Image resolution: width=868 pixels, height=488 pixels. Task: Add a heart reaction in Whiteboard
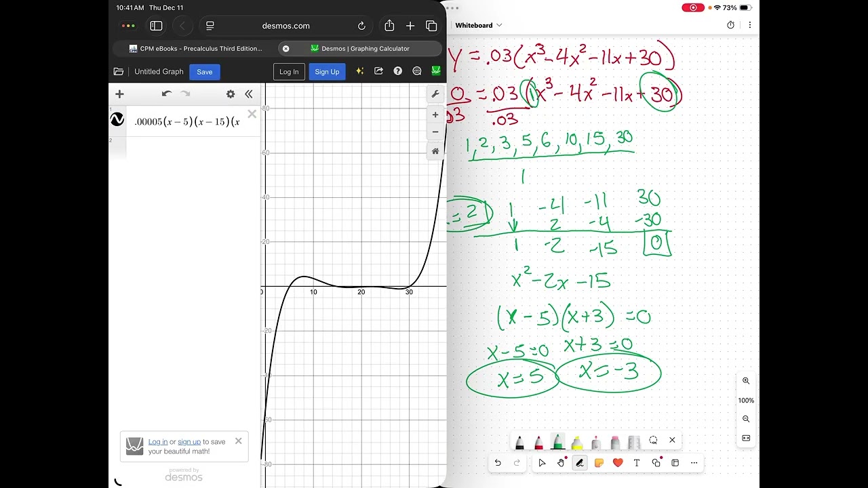pyautogui.click(x=617, y=463)
